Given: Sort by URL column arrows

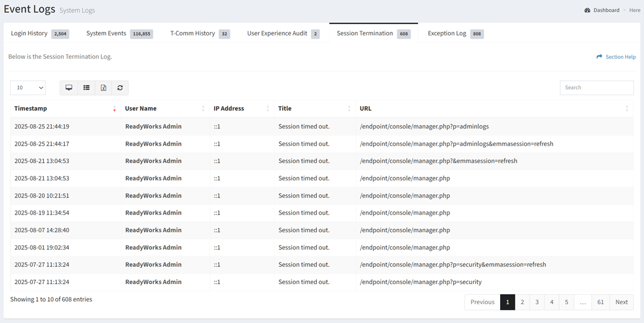Looking at the screenshot, I should [x=627, y=109].
